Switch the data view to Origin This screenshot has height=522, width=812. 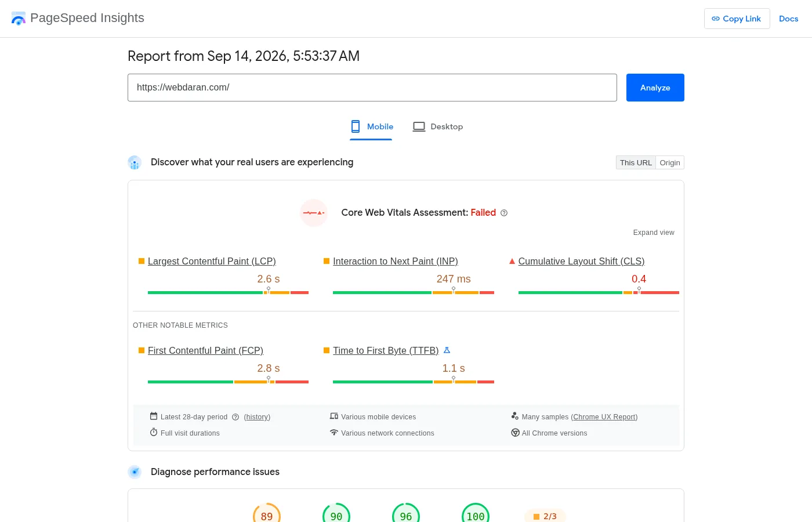(670, 162)
